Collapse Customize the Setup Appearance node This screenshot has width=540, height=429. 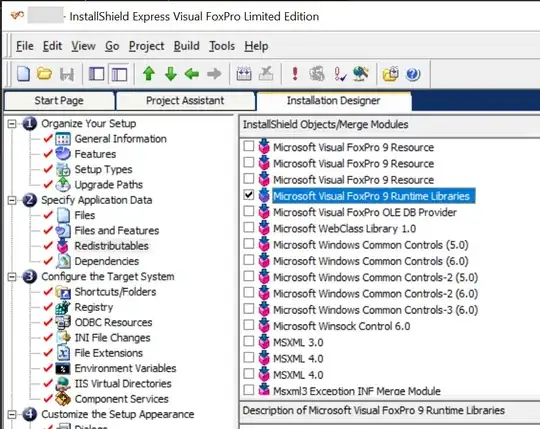(x=12, y=414)
